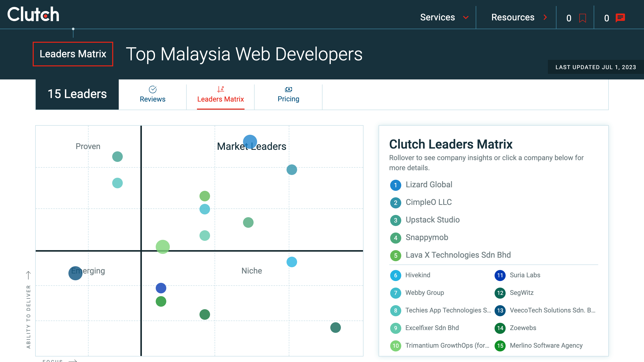644x362 pixels.
Task: Expand the Resources menu
Action: point(519,17)
